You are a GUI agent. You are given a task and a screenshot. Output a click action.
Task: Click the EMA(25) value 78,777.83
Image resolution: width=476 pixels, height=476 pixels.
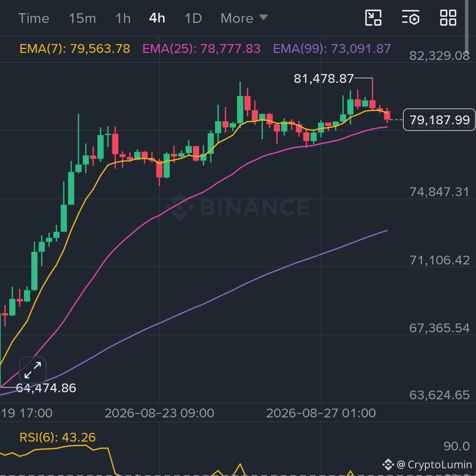point(201,48)
